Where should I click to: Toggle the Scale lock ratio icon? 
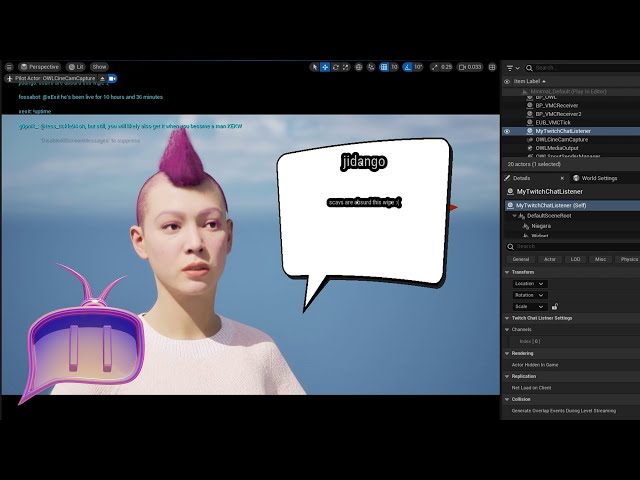coord(555,307)
